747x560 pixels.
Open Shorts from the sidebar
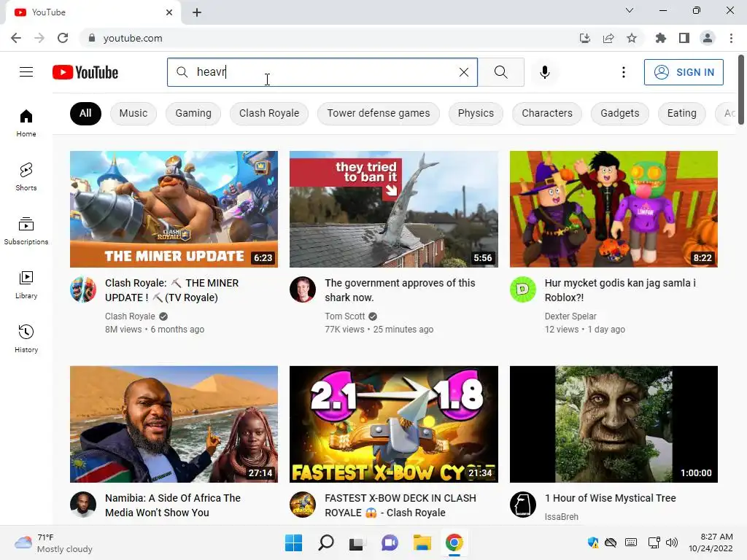(26, 176)
